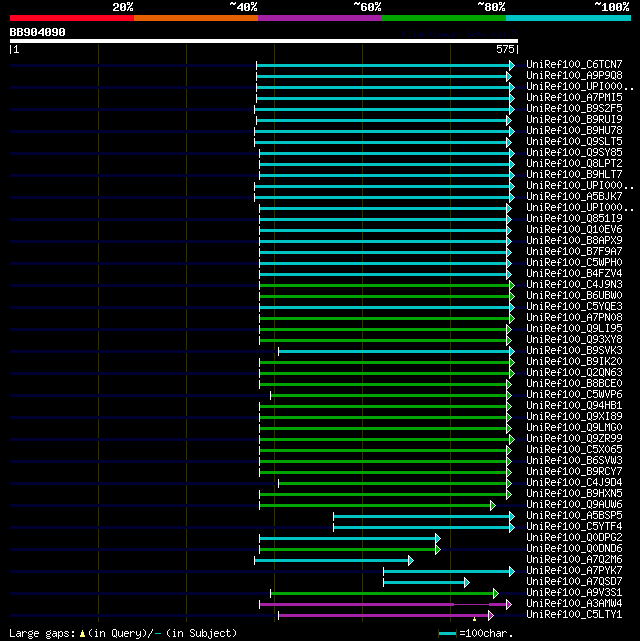Open the UniRef100_Q8LPT2 label
The width and height of the screenshot is (640, 641).
click(574, 164)
